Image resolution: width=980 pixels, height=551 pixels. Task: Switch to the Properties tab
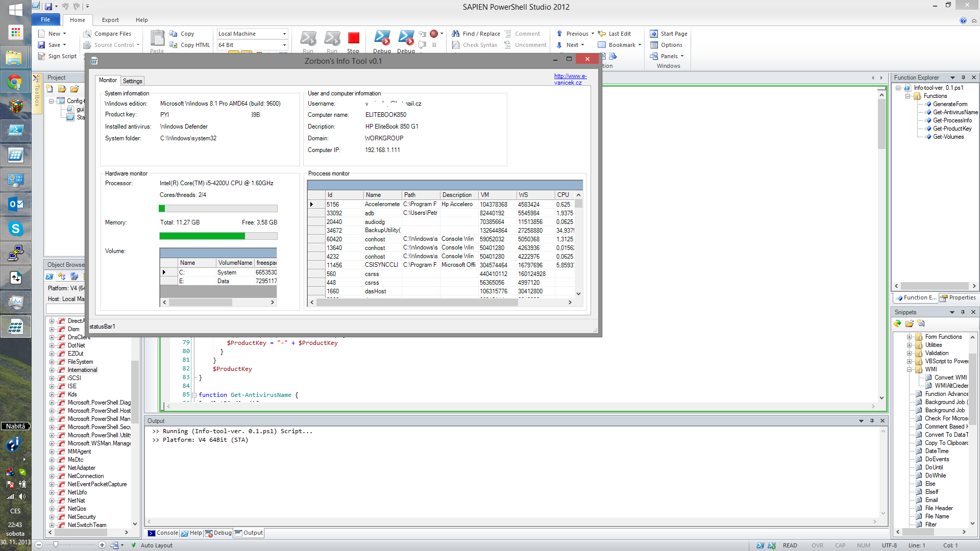click(x=958, y=298)
